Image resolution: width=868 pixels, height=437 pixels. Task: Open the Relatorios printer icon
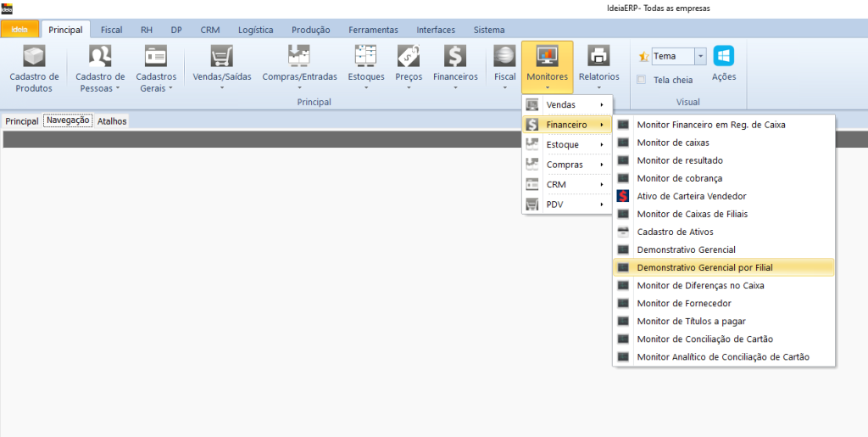click(598, 58)
